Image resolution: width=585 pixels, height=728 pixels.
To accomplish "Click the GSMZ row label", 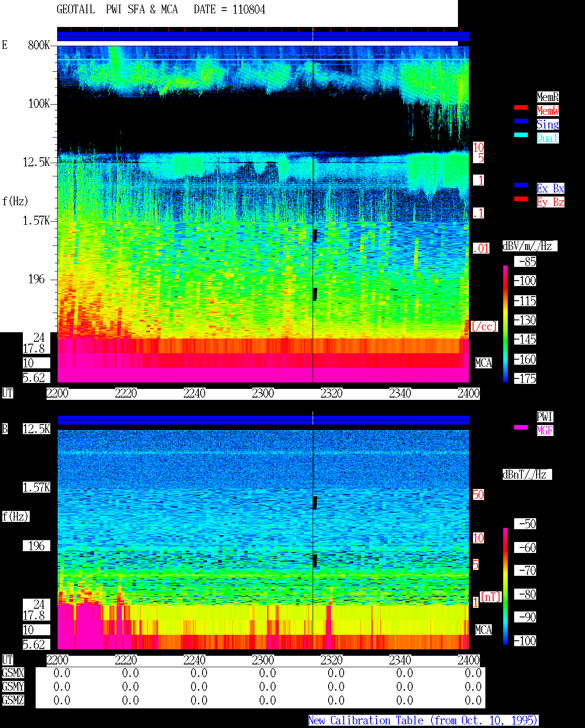I will (13, 700).
